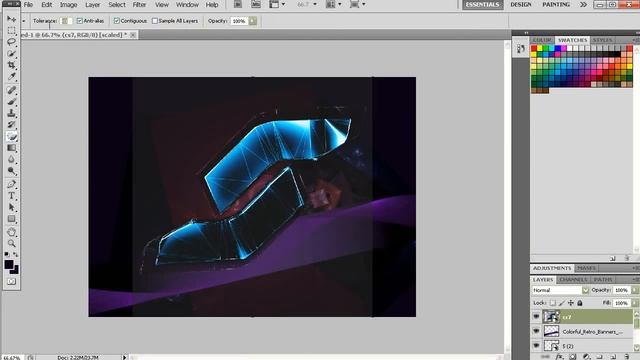Select the Dodge tool
The image size is (640, 360).
tap(11, 171)
